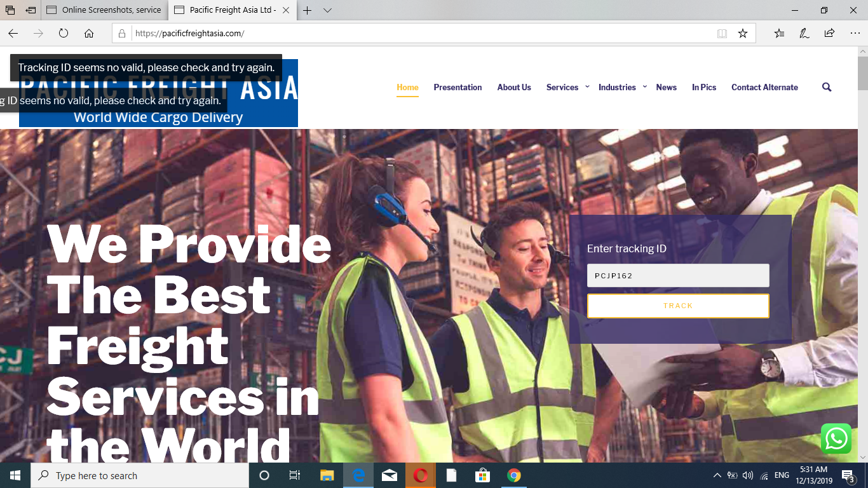Screen dimensions: 868x488
Task: Go to browser Home icon
Action: 89,33
